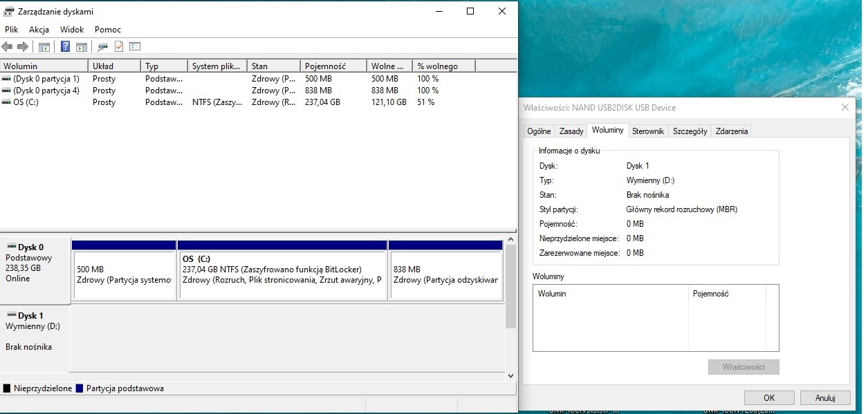The image size is (868, 414).
Task: Click the checkmark document toolbar icon
Action: click(119, 47)
